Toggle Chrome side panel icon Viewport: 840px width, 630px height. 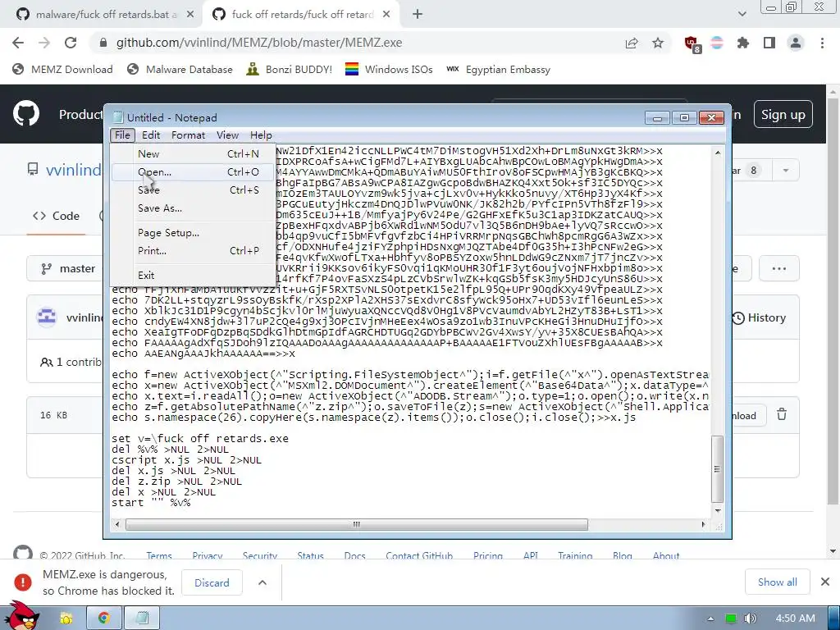pos(769,43)
